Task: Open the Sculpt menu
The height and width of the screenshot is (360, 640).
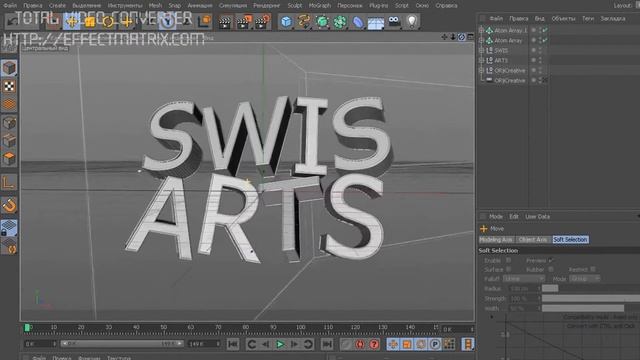Action: [295, 6]
